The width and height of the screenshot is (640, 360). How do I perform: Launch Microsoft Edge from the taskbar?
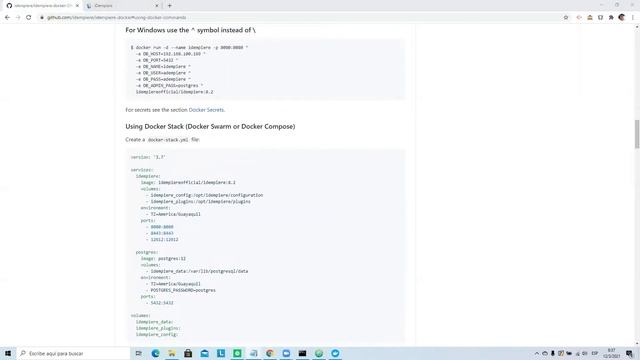pyautogui.click(x=156, y=353)
